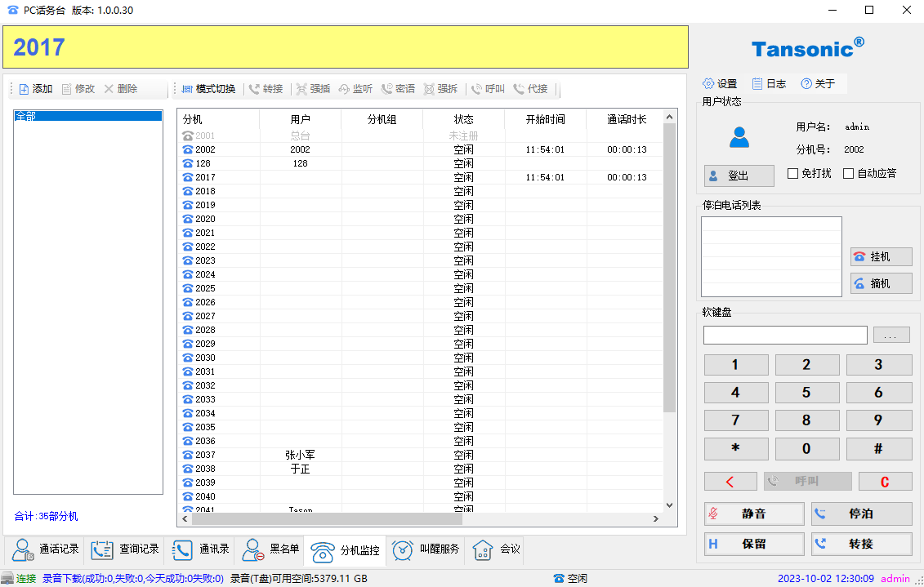The height and width of the screenshot is (587, 924).
Task: Click the phone icon of extension 2038
Action: (188, 469)
